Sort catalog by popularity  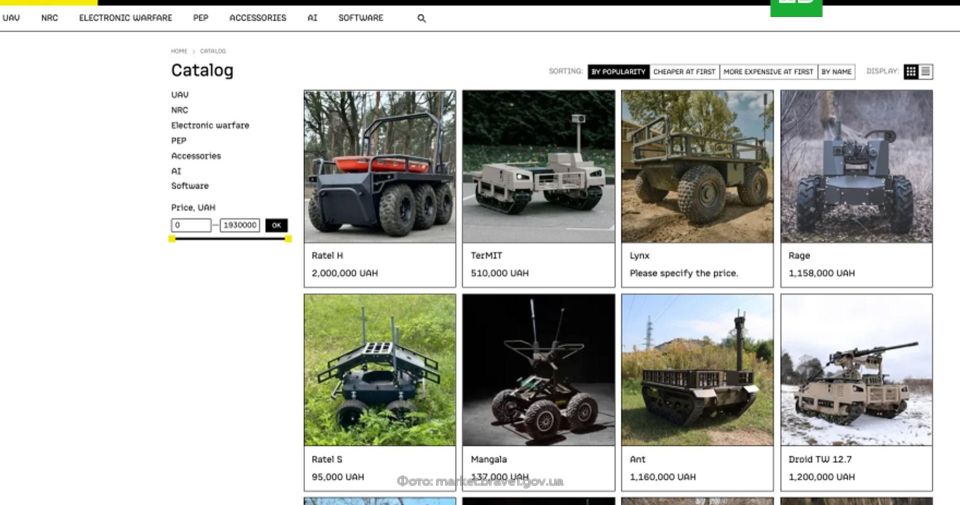tap(619, 72)
